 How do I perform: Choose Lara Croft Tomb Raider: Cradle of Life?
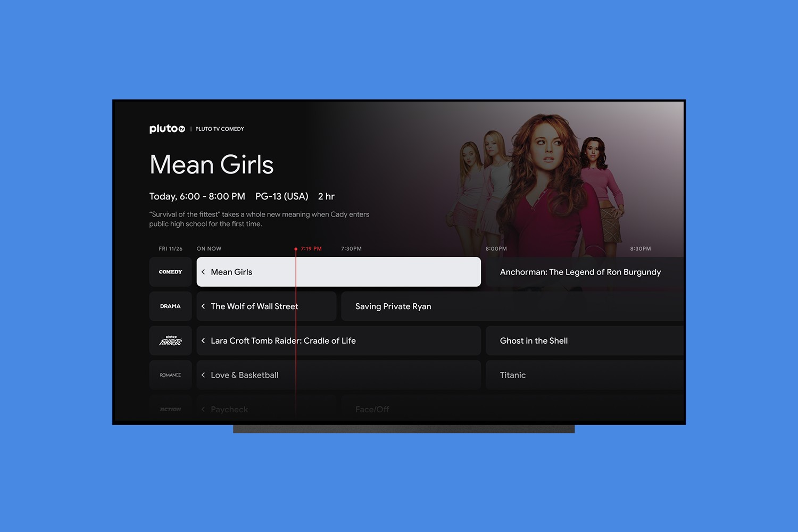(x=339, y=341)
